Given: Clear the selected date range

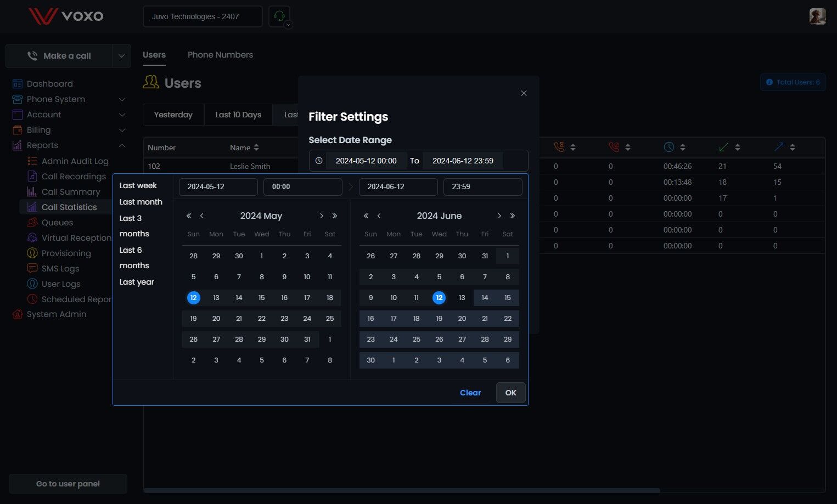Looking at the screenshot, I should [x=470, y=393].
